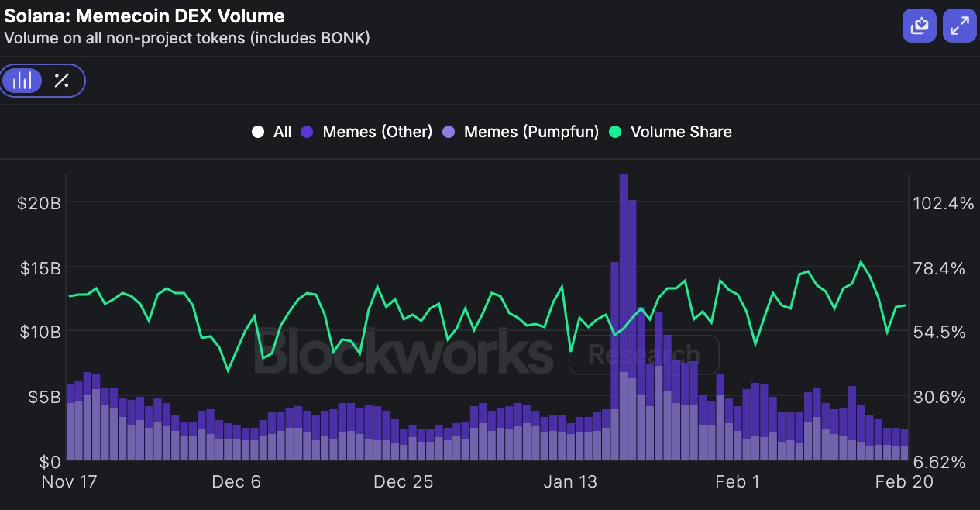Click the $20B y-axis label
Viewport: 980px width, 510px height.
pyautogui.click(x=40, y=203)
